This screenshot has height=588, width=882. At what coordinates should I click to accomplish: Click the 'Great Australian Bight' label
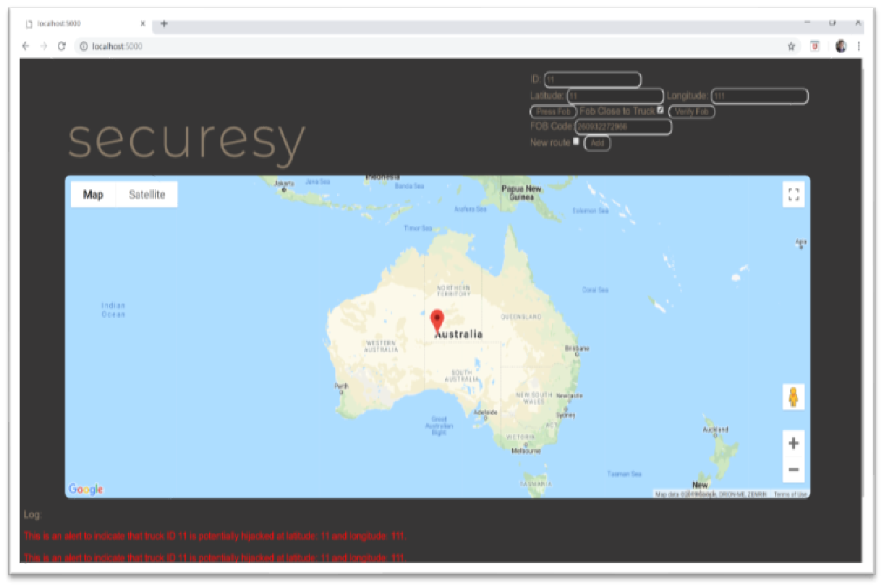(439, 425)
